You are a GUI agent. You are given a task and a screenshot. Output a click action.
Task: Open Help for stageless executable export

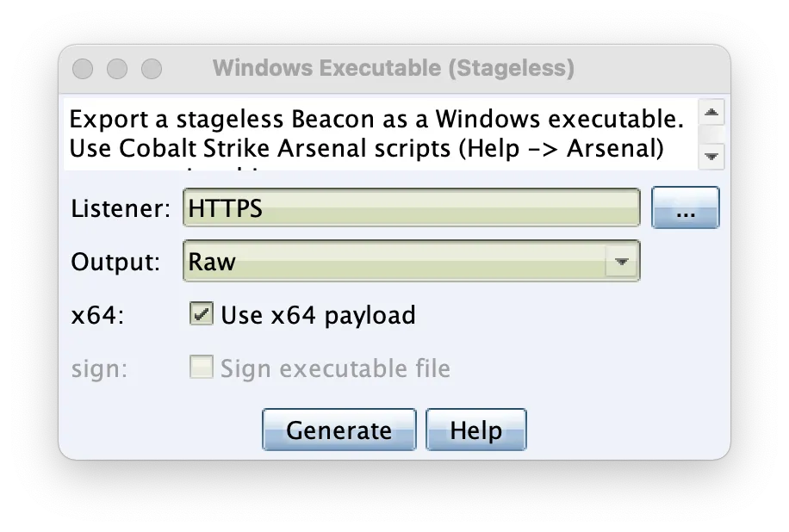coord(475,430)
